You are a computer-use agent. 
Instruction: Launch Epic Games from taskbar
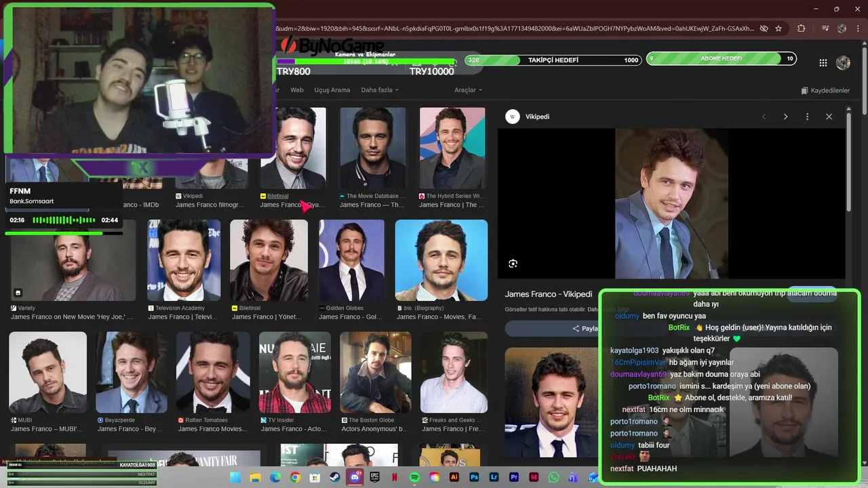[x=374, y=477]
